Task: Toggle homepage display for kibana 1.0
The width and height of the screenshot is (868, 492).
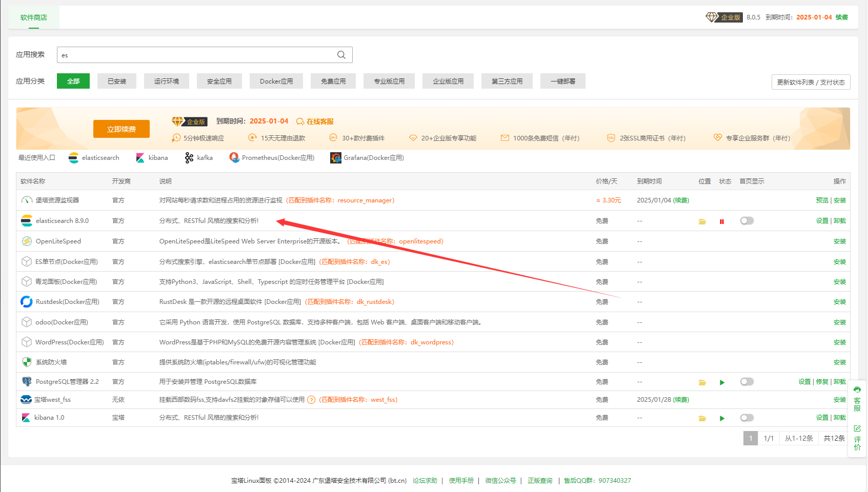Action: [x=747, y=418]
